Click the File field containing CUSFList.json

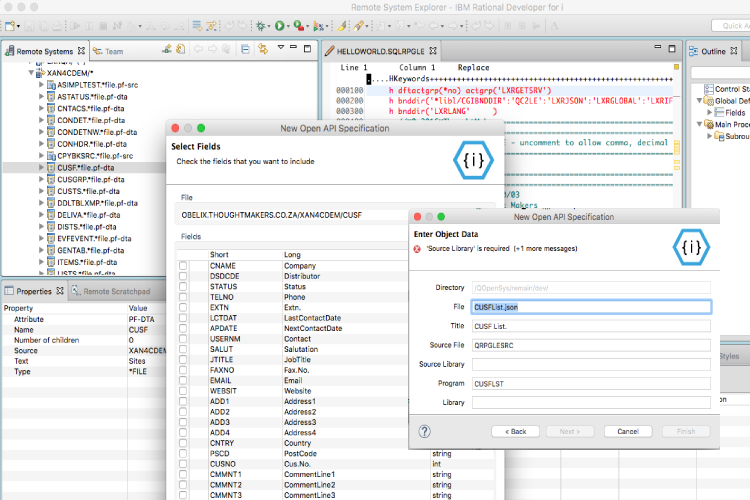coord(591,307)
